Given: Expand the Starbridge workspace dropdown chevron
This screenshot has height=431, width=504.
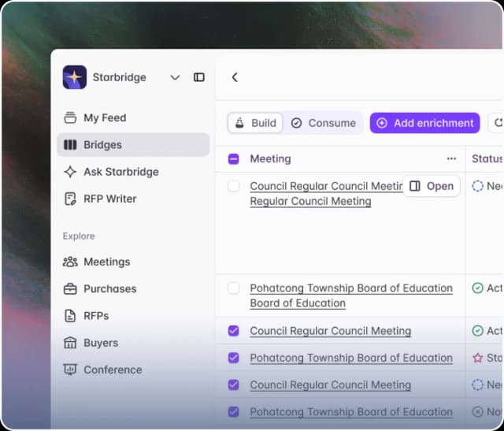Looking at the screenshot, I should coord(175,77).
